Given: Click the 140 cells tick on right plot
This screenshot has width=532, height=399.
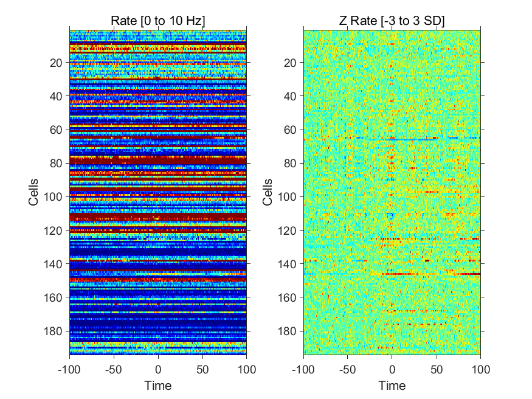Looking at the screenshot, I should (287, 263).
